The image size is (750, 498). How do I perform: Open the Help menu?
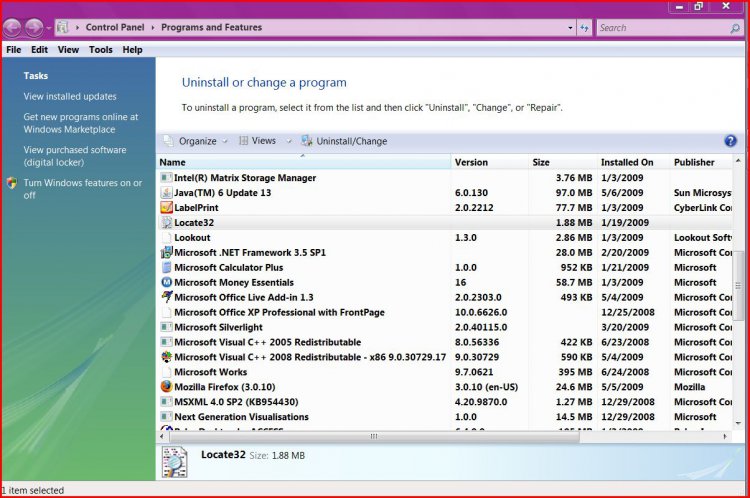click(x=132, y=50)
